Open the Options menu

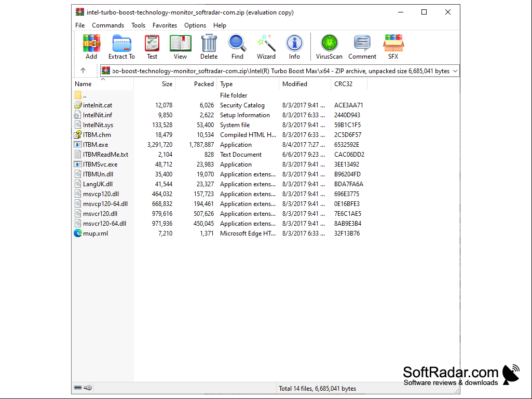pos(195,25)
